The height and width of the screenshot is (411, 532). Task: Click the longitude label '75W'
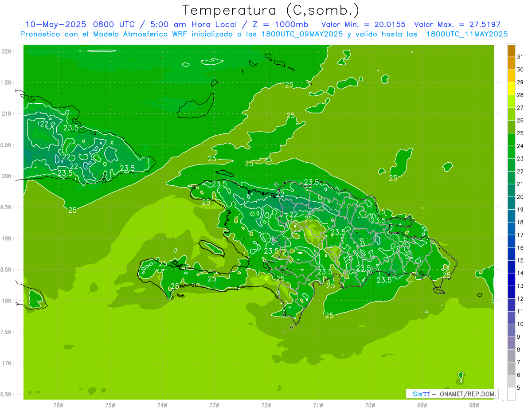pyautogui.click(x=110, y=406)
